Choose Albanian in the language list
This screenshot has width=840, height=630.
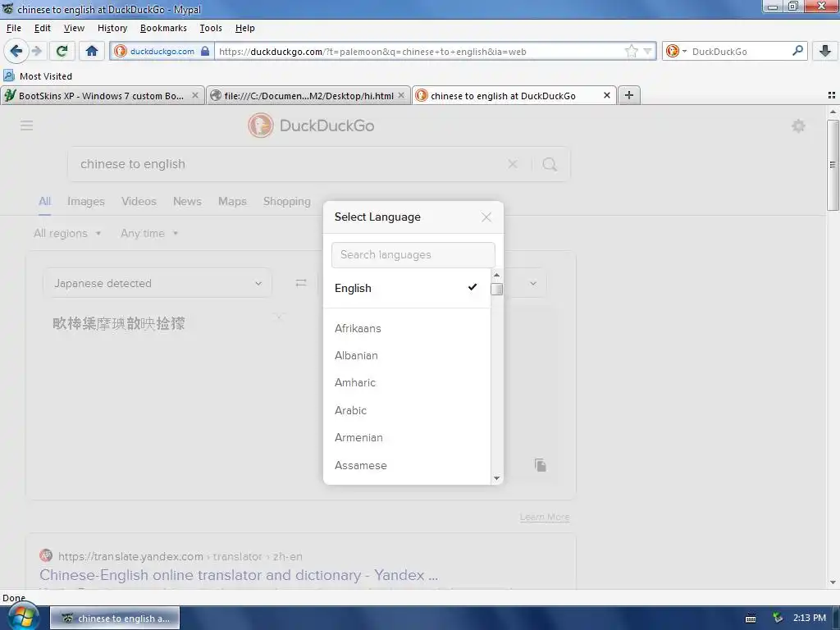(x=407, y=356)
